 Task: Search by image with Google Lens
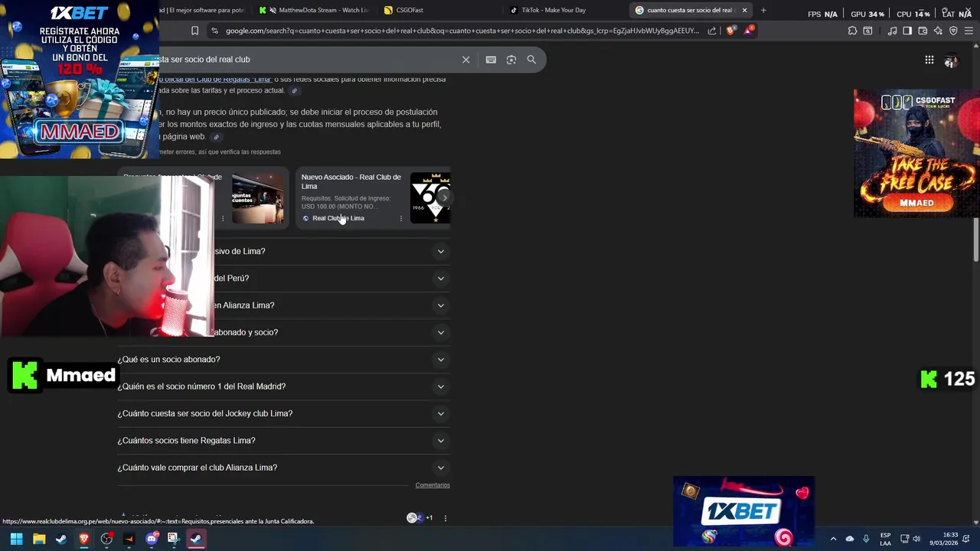point(511,60)
